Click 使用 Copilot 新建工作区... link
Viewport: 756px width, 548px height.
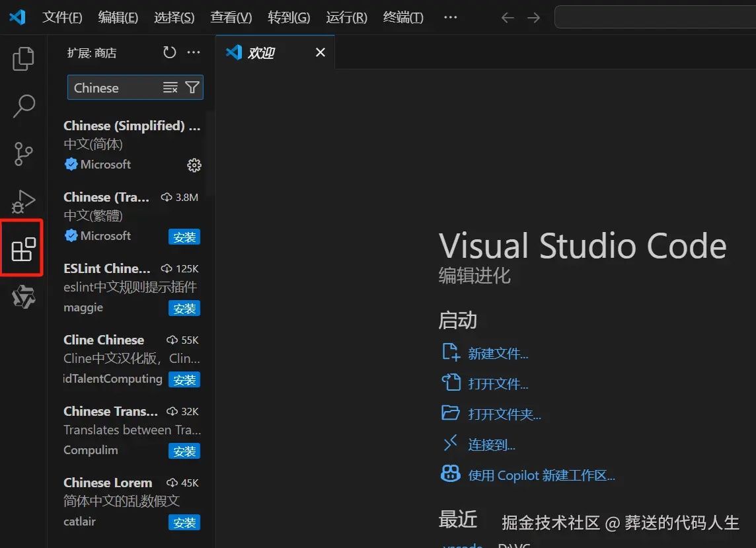click(x=541, y=475)
